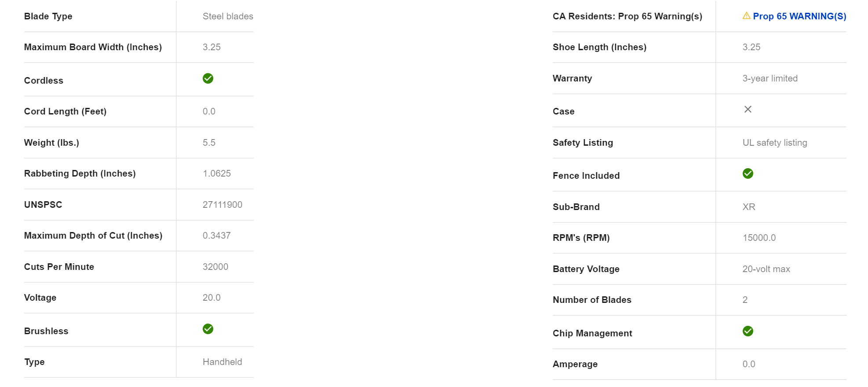The width and height of the screenshot is (868, 387).
Task: Click the CA Residents Prop 65 label
Action: [x=627, y=16]
